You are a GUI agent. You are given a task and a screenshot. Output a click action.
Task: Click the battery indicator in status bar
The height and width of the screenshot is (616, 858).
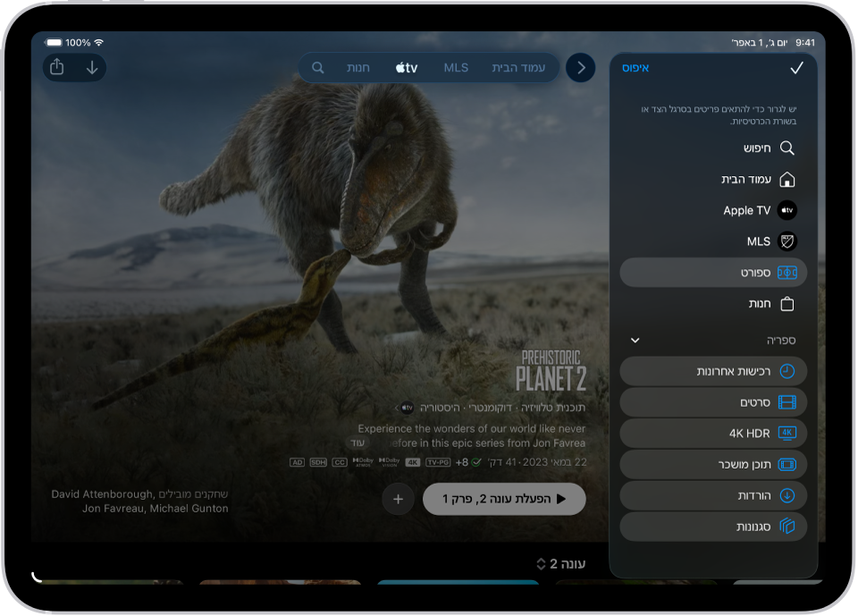(54, 42)
